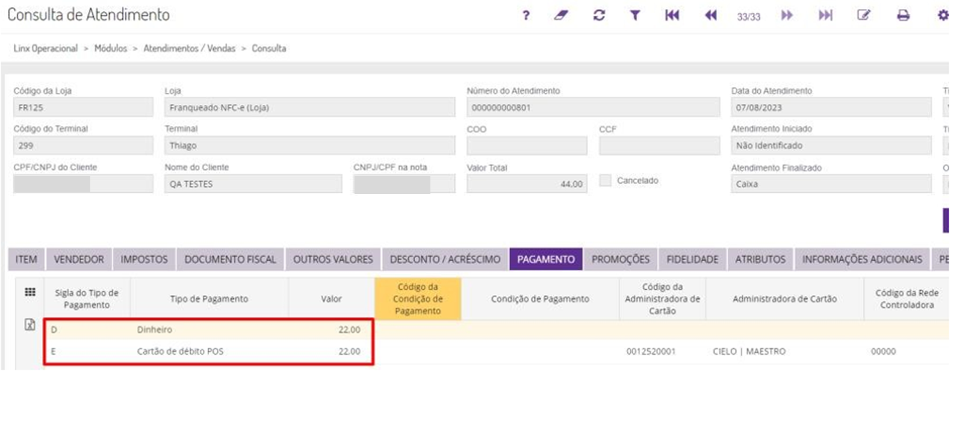The width and height of the screenshot is (980, 433).
Task: Jump to last record icon
Action: click(825, 16)
